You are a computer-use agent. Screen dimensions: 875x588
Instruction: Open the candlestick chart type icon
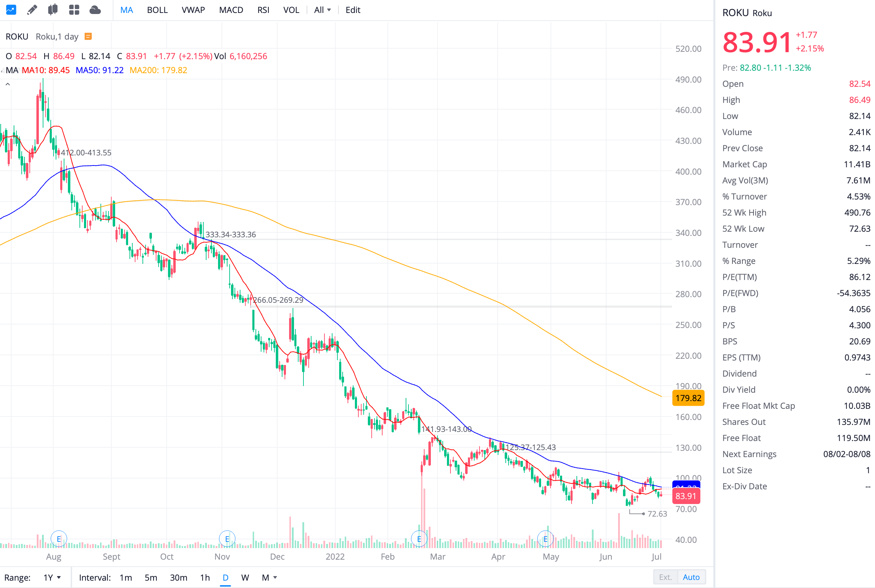pyautogui.click(x=53, y=10)
